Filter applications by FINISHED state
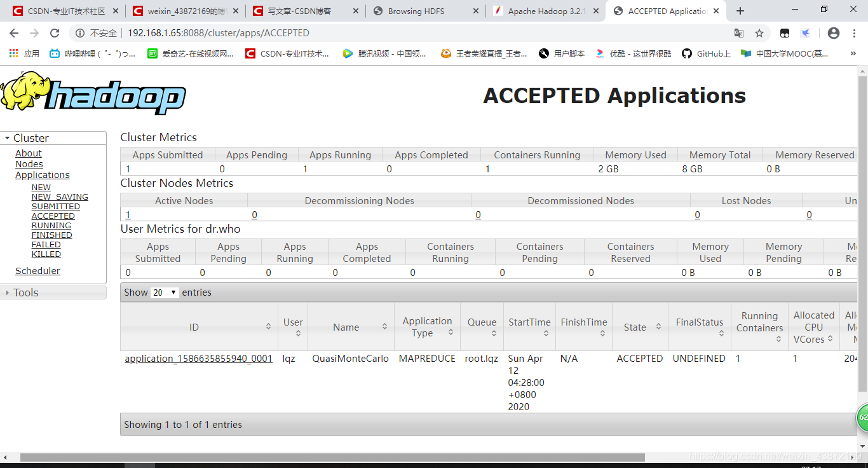The width and height of the screenshot is (868, 468). (52, 235)
